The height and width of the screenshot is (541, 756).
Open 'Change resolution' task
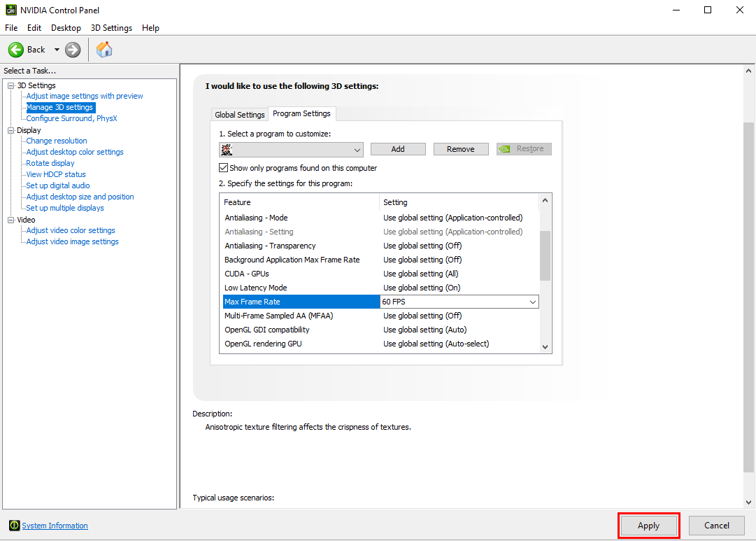click(x=57, y=141)
